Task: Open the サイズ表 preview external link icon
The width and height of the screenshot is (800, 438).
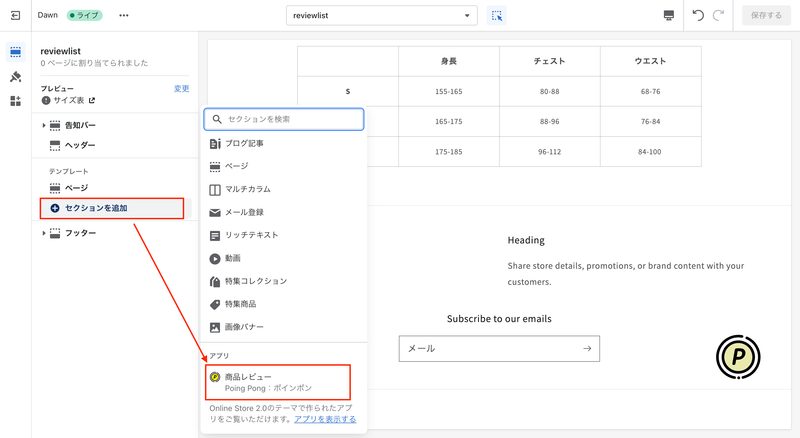Action: click(x=92, y=101)
